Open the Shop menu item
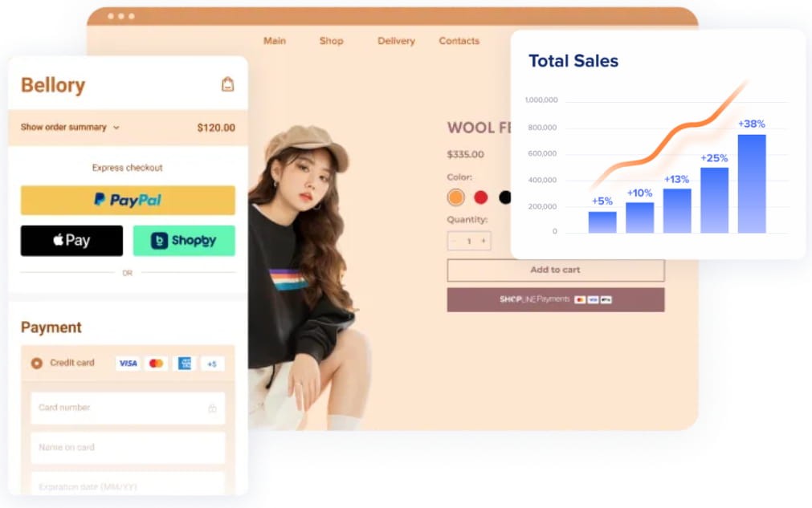812x508 pixels. click(331, 41)
